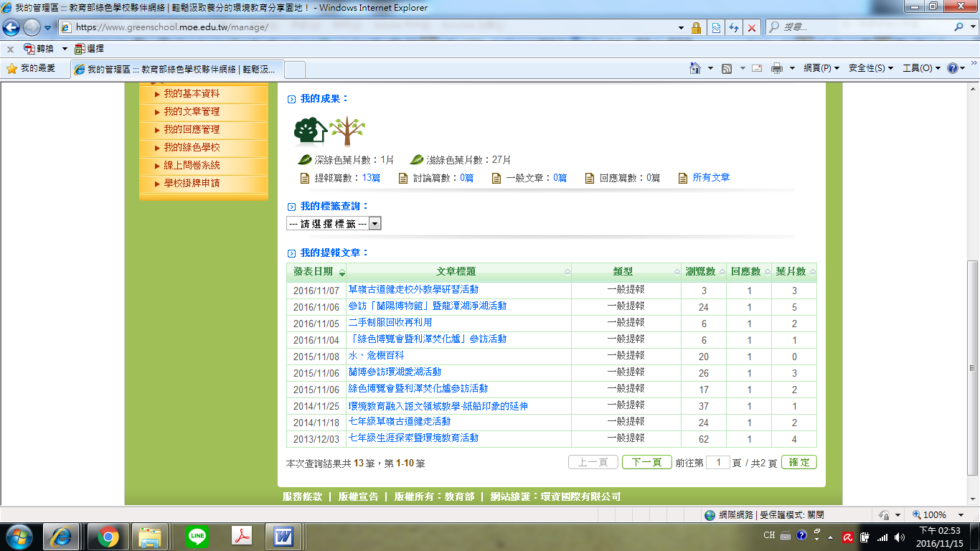Expand the 安全性(S) dropdown menu
Screen dimensions: 980x551
(x=870, y=68)
